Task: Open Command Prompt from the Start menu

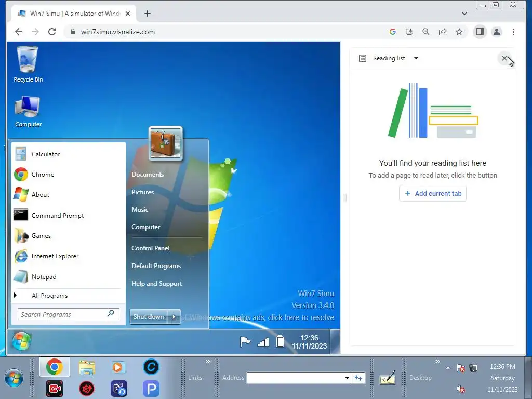Action: (69, 215)
